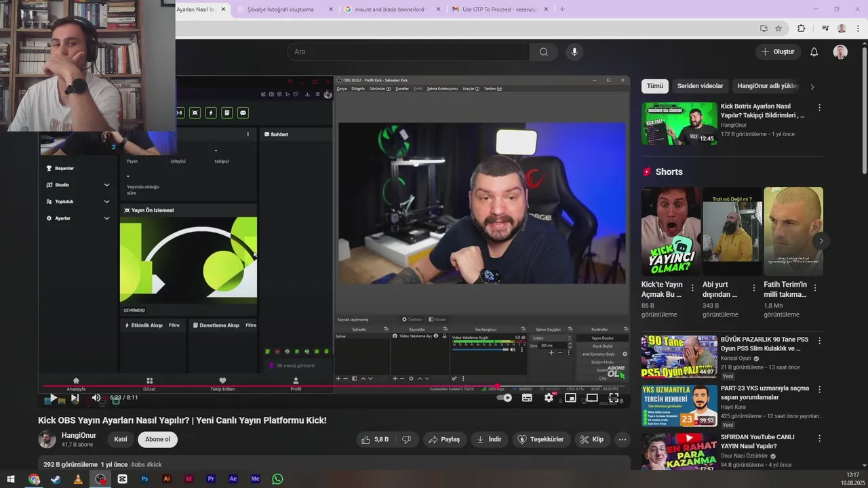Open BÜYÜK PAZARLIK 90 Tane PS5 video
868x488 pixels.
pos(679,356)
